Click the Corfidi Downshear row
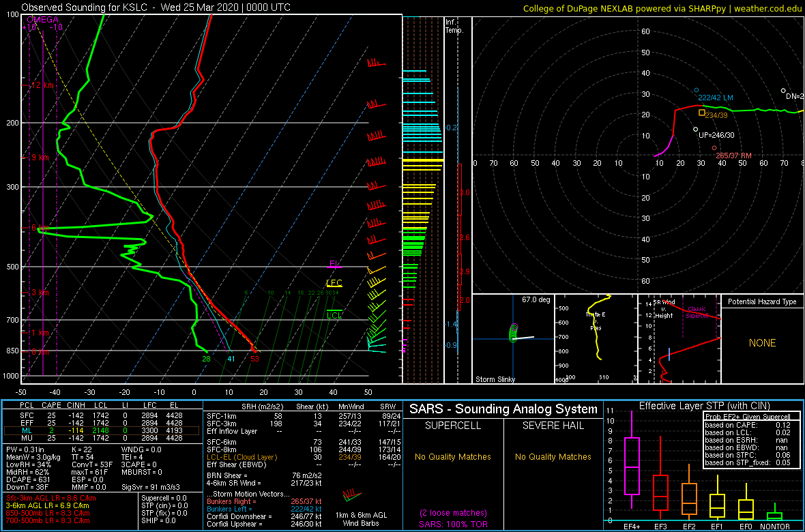805x532 pixels. click(263, 516)
